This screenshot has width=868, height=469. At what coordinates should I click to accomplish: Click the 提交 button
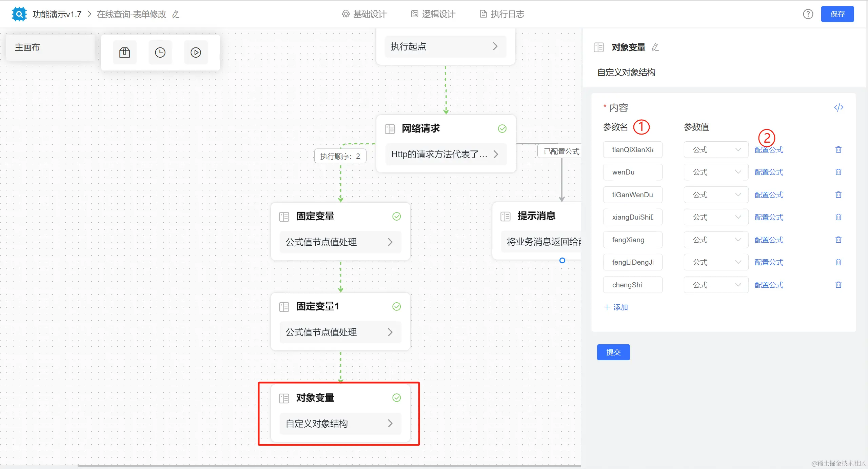(x=613, y=352)
